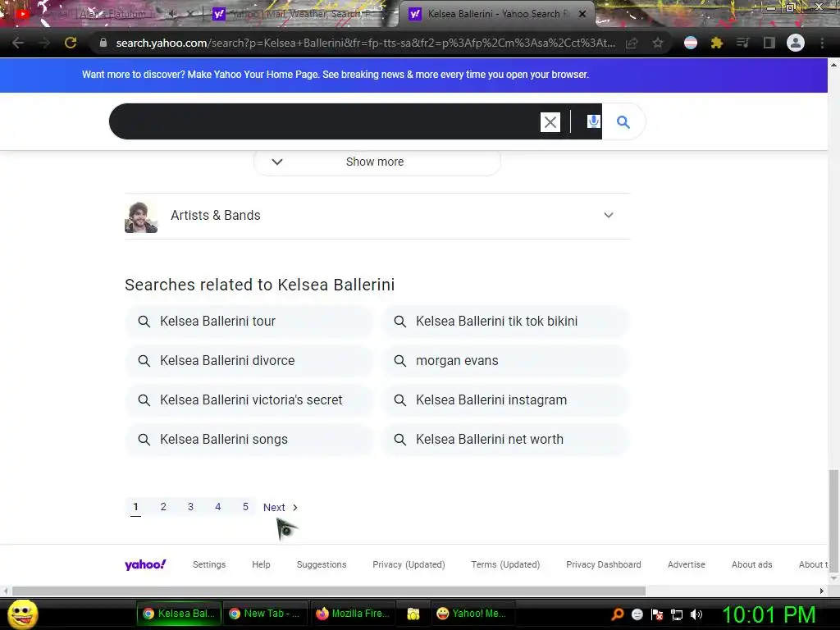Clear the search box with X
The height and width of the screenshot is (630, 840).
click(550, 122)
